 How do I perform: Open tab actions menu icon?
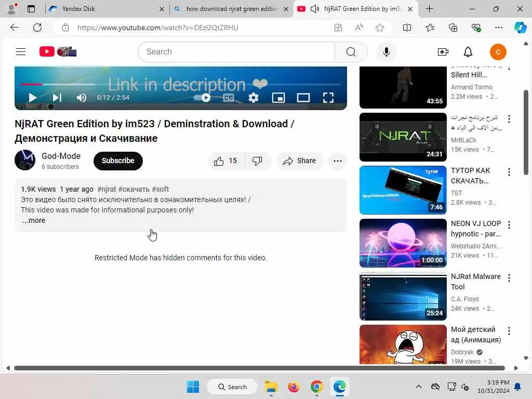coord(31,9)
